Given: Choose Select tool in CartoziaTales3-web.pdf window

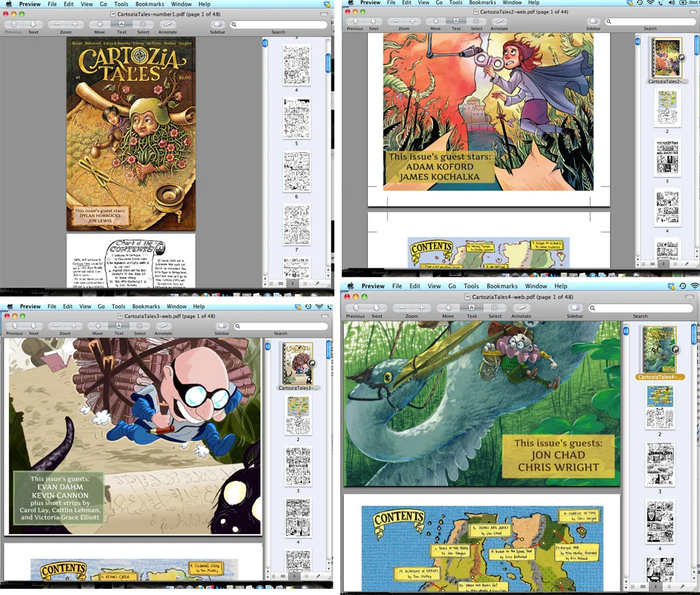Looking at the screenshot, I should [x=140, y=326].
